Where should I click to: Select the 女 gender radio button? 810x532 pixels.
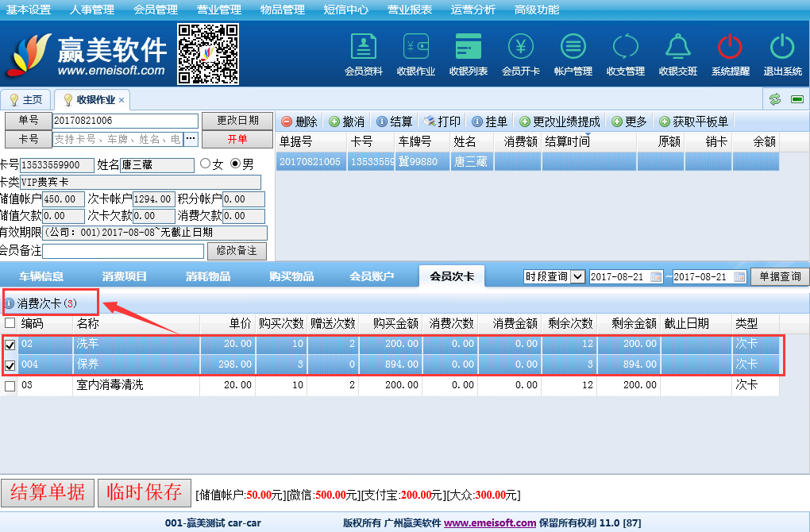pyautogui.click(x=206, y=164)
